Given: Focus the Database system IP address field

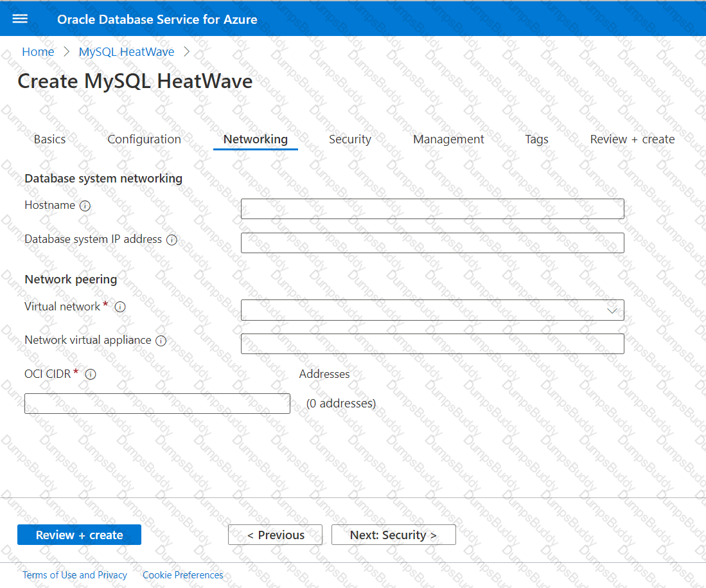Looking at the screenshot, I should tap(432, 243).
